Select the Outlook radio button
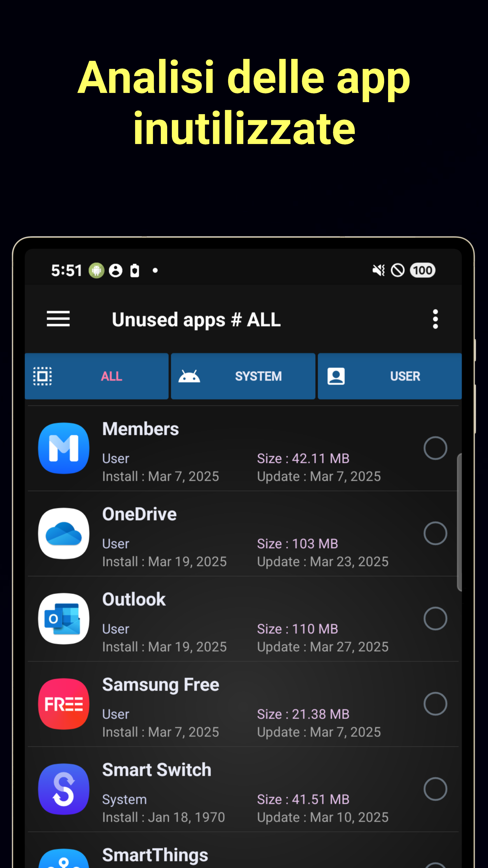The image size is (488, 868). [435, 619]
